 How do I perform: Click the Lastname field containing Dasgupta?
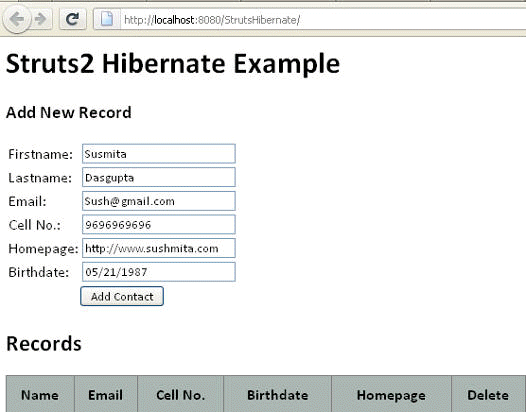pos(159,177)
